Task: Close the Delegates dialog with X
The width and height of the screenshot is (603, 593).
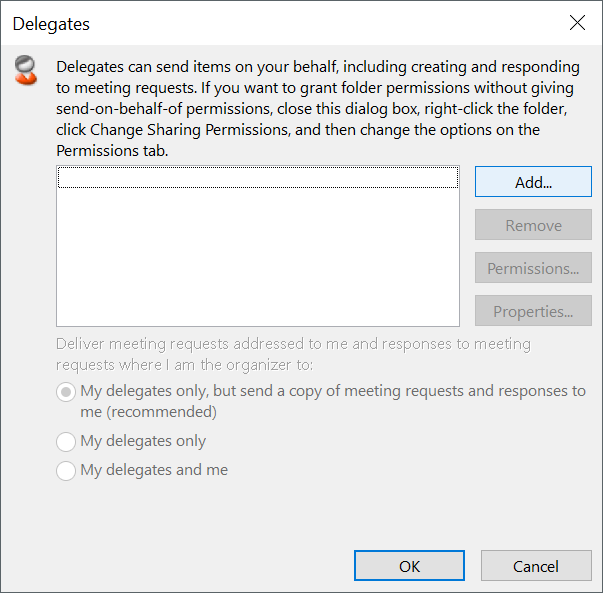Action: (x=577, y=23)
